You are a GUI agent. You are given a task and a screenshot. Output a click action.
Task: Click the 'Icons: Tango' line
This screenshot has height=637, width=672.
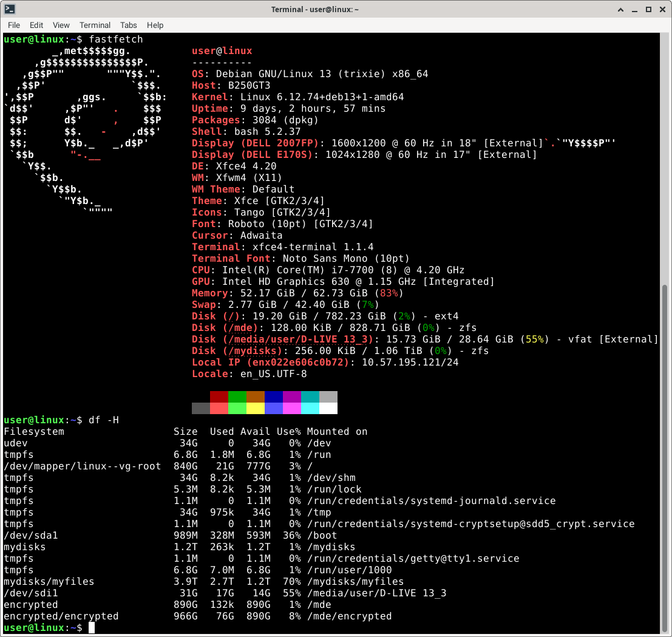(x=262, y=212)
